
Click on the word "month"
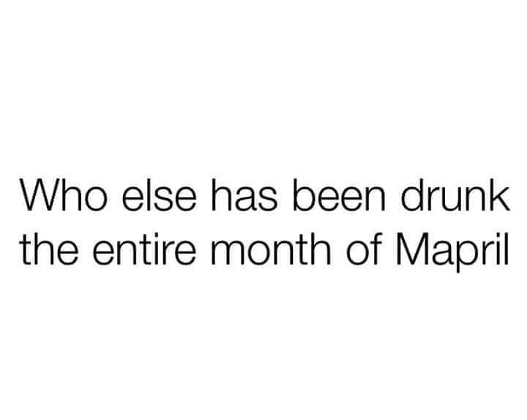271,249
